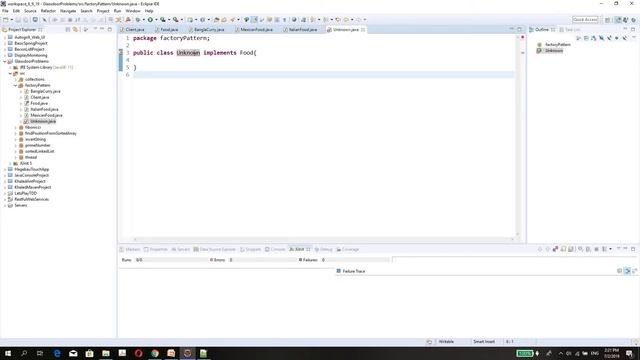This screenshot has height=360, width=640.
Task: Click the New file toolbar icon
Action: [6, 20]
